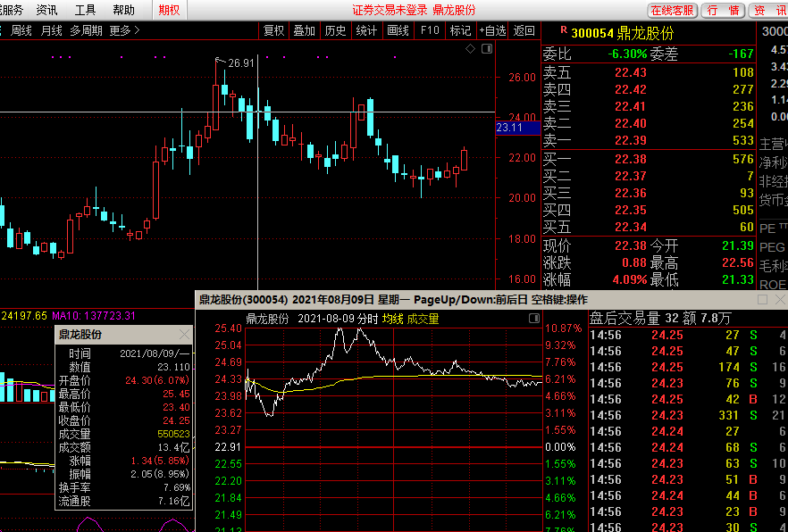Click the 开盘价 24.30 tooltip row
Screen dimensions: 788x532
pos(124,380)
